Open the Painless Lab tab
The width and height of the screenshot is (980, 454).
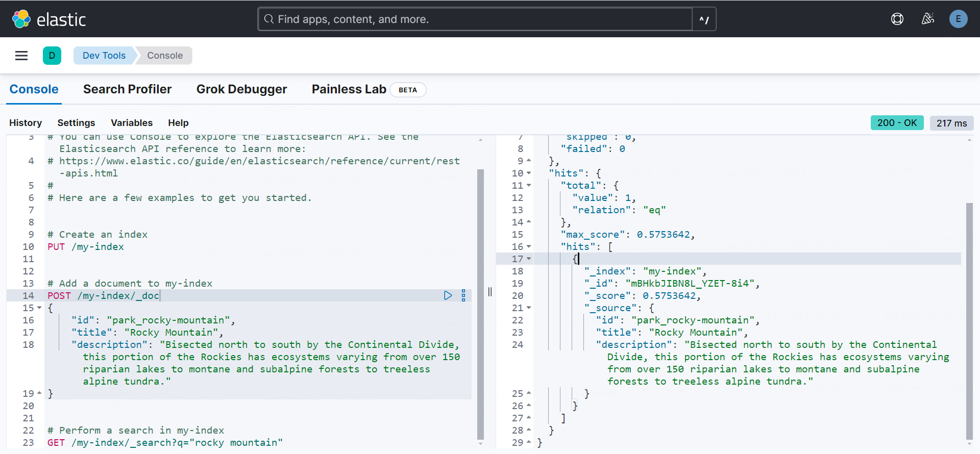point(349,89)
